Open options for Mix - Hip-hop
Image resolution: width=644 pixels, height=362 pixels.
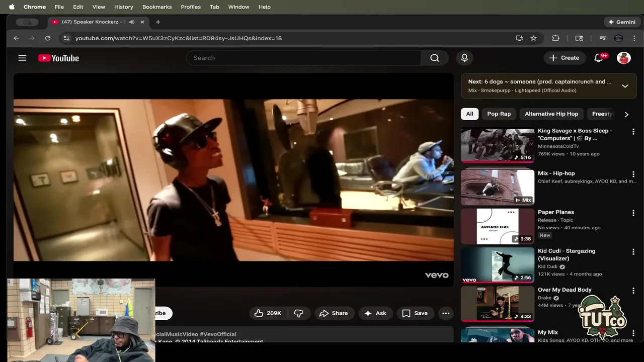633,174
